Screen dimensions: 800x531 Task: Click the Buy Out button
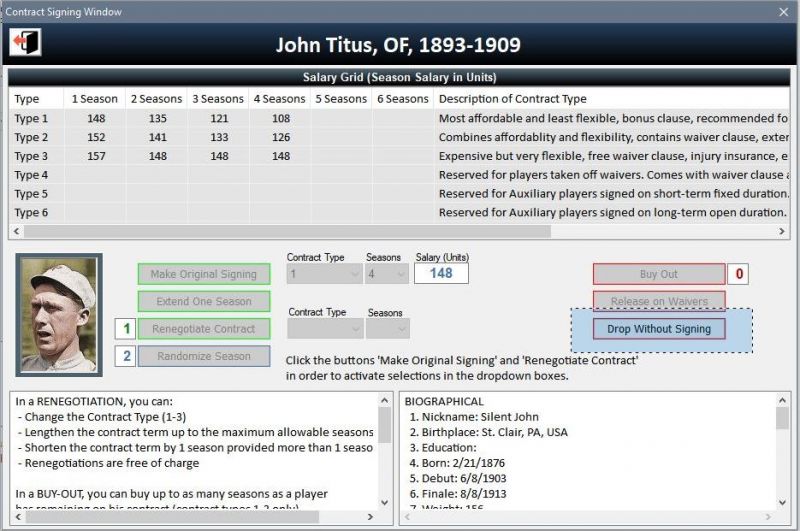pyautogui.click(x=658, y=274)
